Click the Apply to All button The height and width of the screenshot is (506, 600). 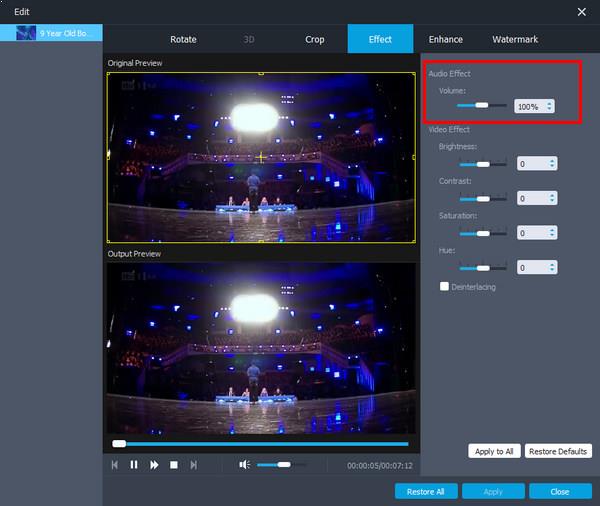tap(494, 451)
